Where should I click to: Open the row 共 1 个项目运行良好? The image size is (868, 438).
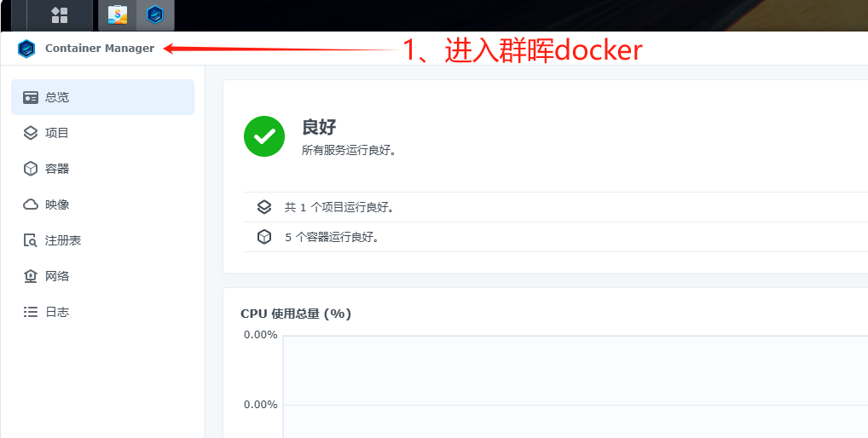point(556,207)
